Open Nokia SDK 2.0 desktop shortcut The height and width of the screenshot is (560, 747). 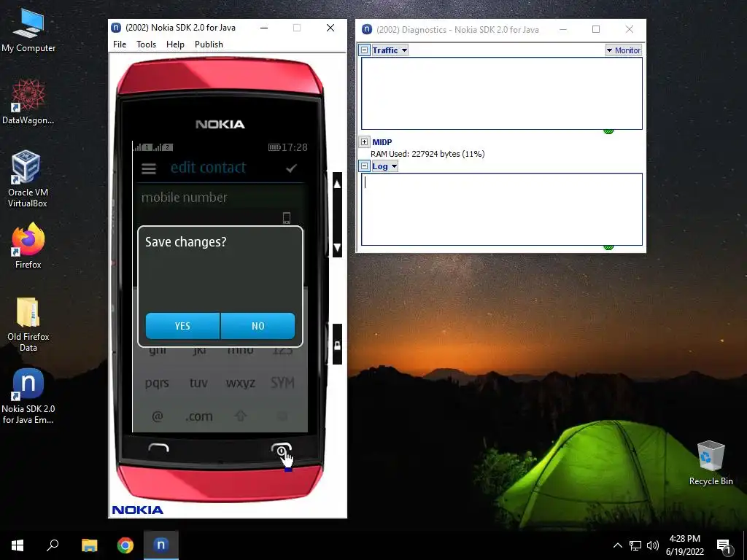click(28, 396)
